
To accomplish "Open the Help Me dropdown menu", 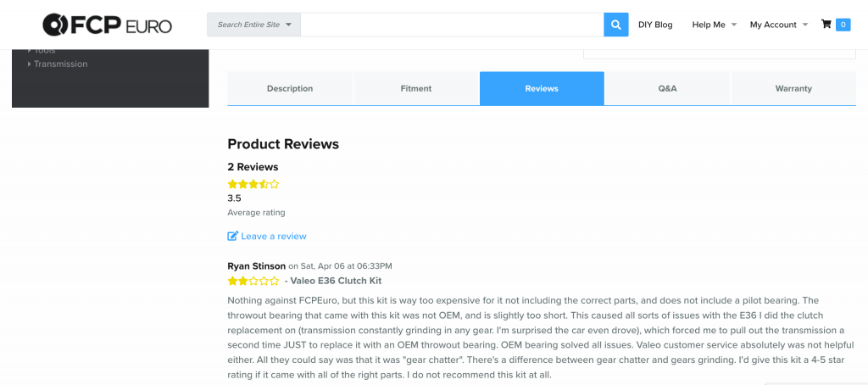I will pyautogui.click(x=715, y=25).
